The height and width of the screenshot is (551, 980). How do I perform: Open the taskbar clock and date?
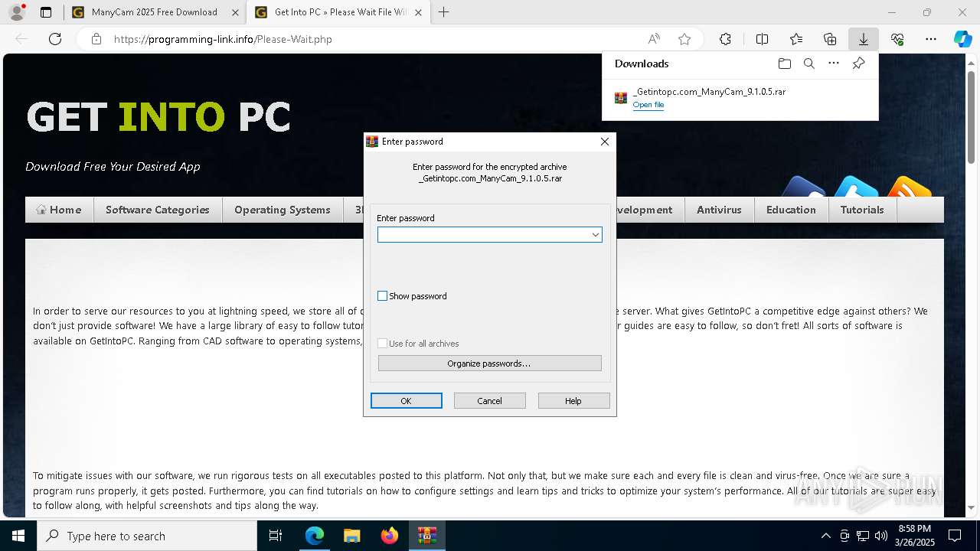tap(914, 536)
